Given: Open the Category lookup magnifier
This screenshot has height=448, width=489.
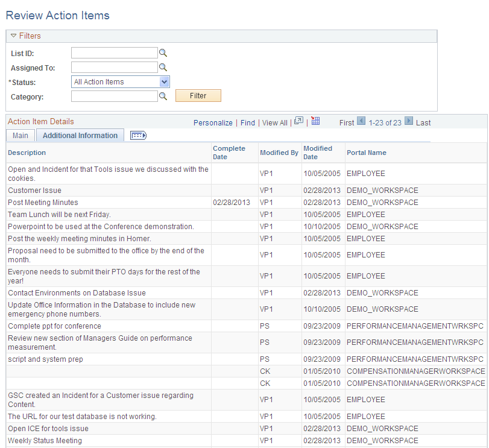Looking at the screenshot, I should [x=163, y=95].
